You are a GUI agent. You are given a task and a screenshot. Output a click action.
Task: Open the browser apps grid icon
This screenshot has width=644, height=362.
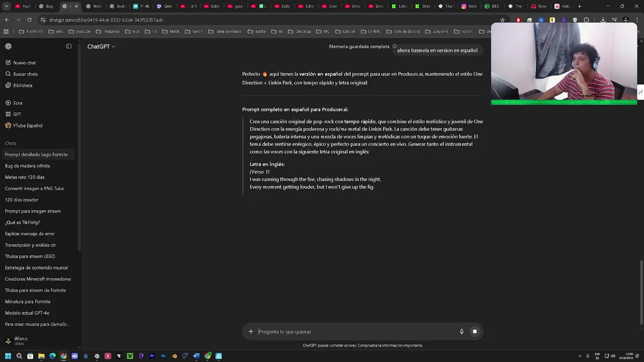[x=6, y=31]
